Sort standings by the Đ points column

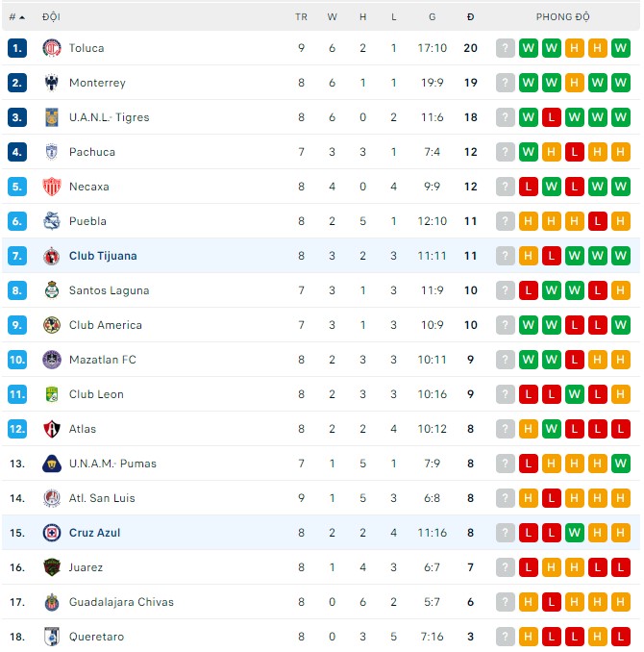pyautogui.click(x=470, y=17)
